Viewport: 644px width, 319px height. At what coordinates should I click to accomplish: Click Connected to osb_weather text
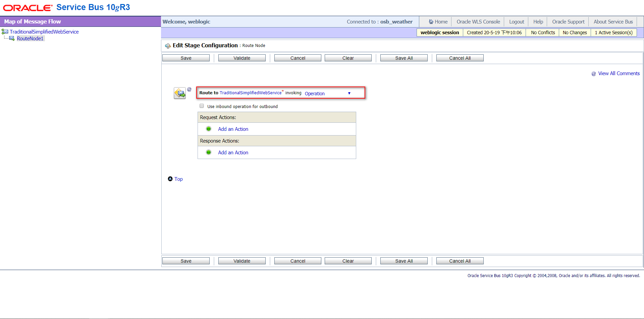click(x=380, y=22)
